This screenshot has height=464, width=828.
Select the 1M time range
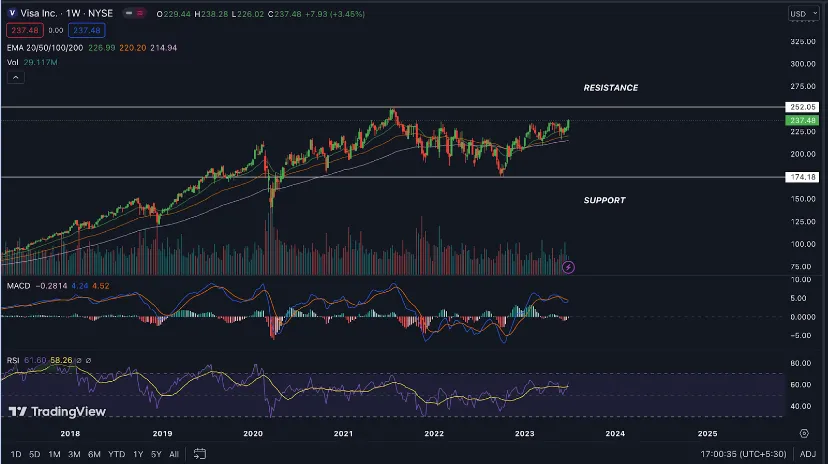click(54, 454)
